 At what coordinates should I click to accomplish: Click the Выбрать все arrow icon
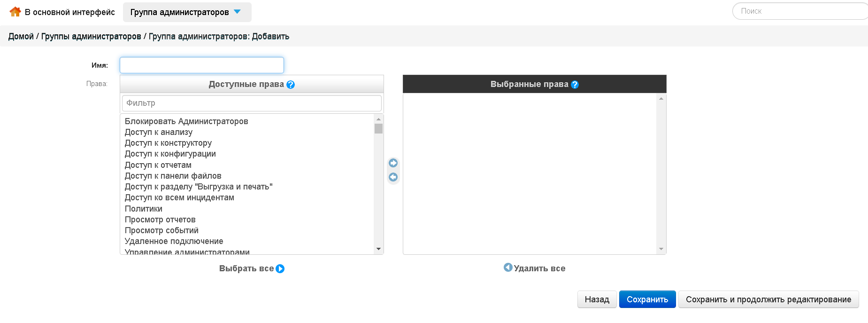click(x=280, y=268)
